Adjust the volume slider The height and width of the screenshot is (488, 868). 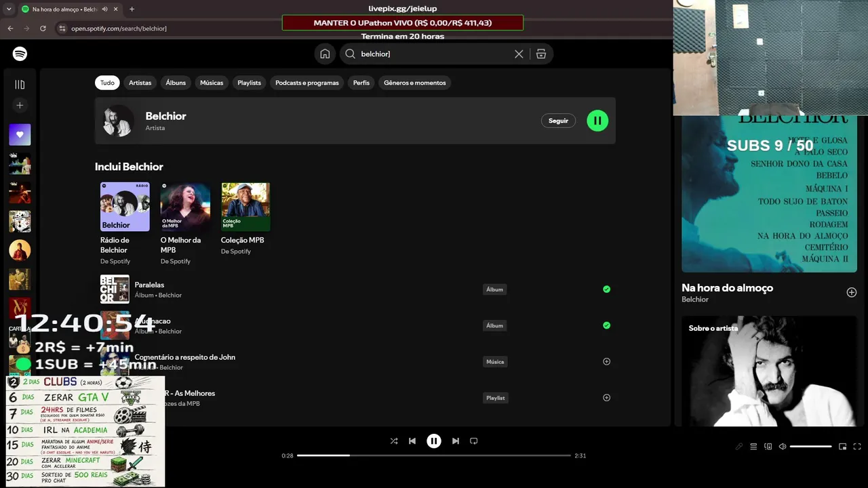pyautogui.click(x=811, y=447)
